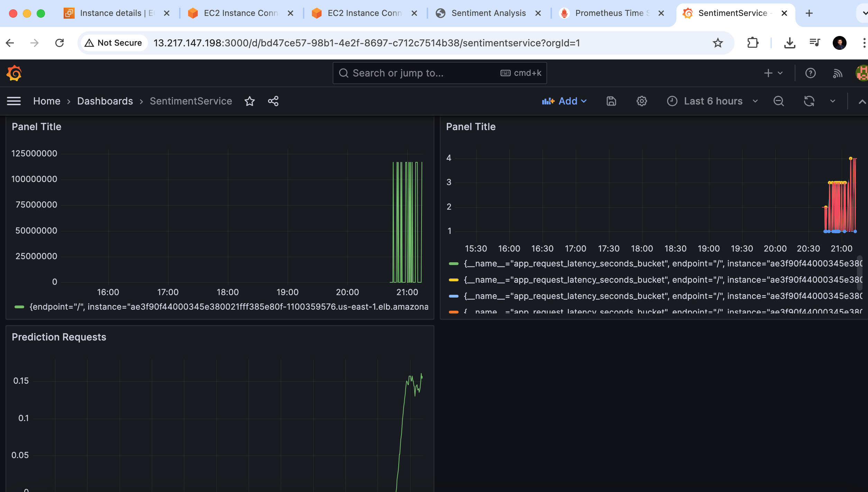The image size is (868, 492).
Task: Bookmark this page with star icon
Action: pos(718,43)
